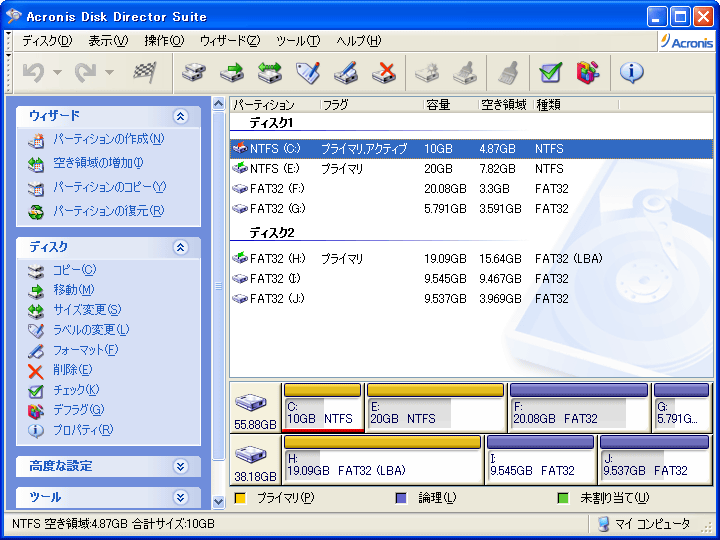Click フォーマット(F) sidebar link
The height and width of the screenshot is (540, 720).
pyautogui.click(x=85, y=350)
